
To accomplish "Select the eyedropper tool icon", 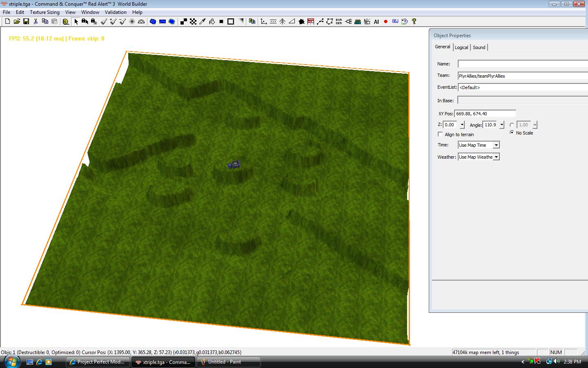I will click(x=203, y=21).
